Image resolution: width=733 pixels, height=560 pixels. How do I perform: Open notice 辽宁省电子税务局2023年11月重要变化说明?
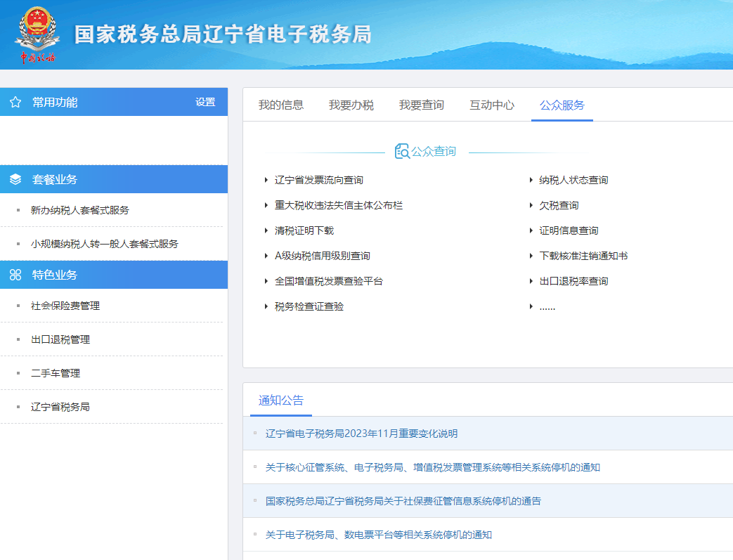(361, 434)
